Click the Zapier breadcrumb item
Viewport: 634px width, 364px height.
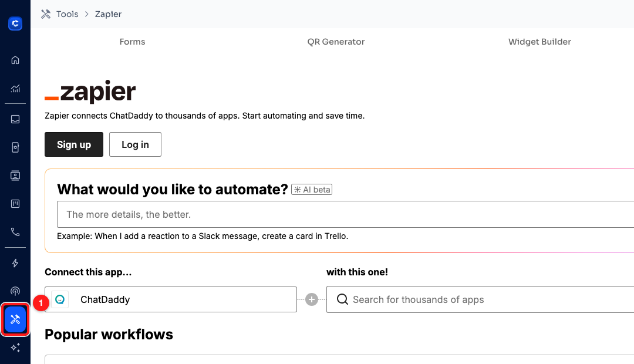pyautogui.click(x=108, y=14)
